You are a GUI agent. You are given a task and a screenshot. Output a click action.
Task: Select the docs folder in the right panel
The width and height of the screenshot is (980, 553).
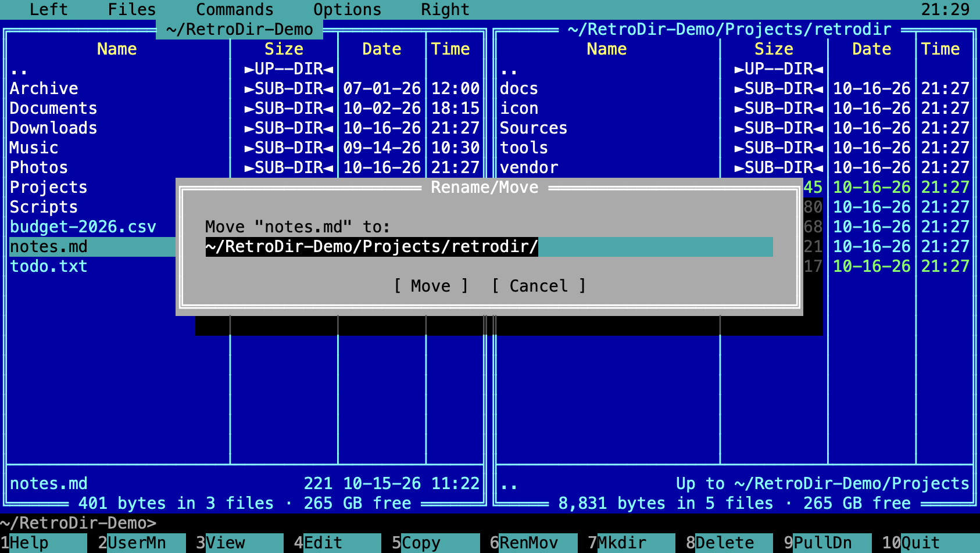coord(735,88)
